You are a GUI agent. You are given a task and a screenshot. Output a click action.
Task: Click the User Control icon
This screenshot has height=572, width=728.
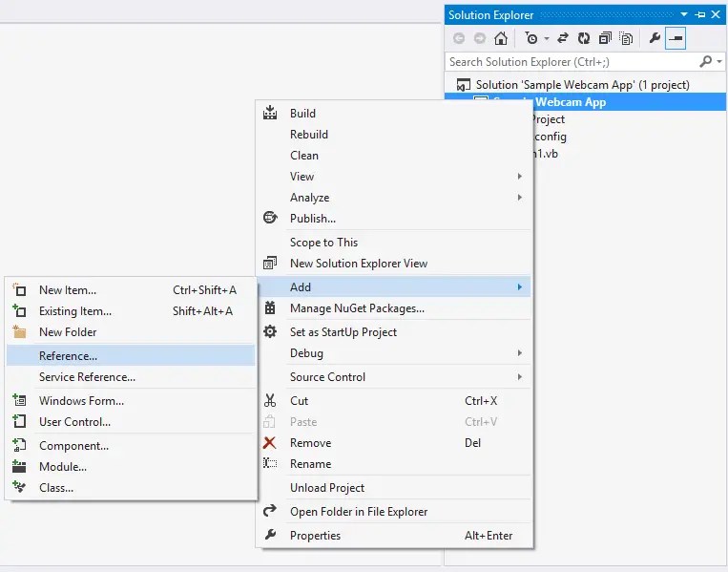19,421
